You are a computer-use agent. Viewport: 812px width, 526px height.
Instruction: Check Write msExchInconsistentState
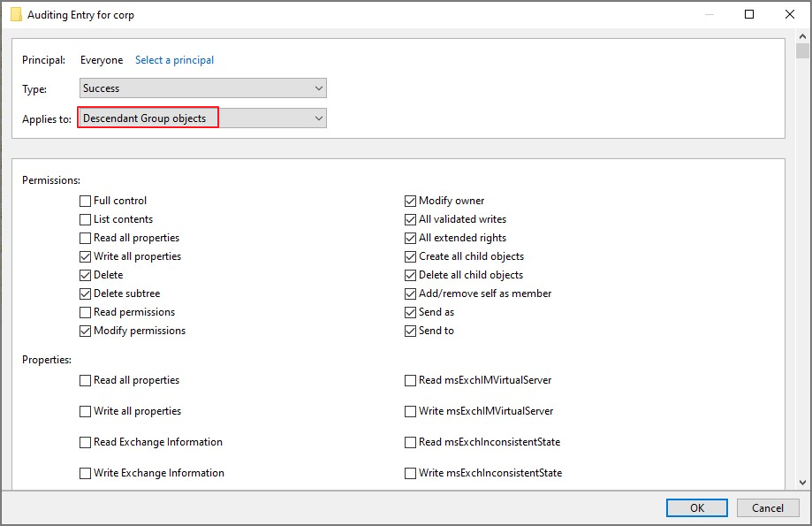point(410,474)
